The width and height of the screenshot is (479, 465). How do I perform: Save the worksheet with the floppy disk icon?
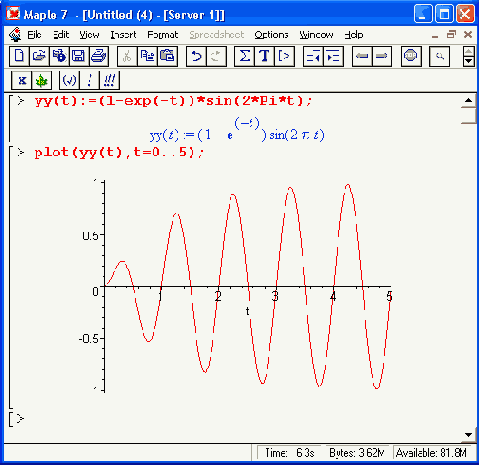[x=79, y=56]
